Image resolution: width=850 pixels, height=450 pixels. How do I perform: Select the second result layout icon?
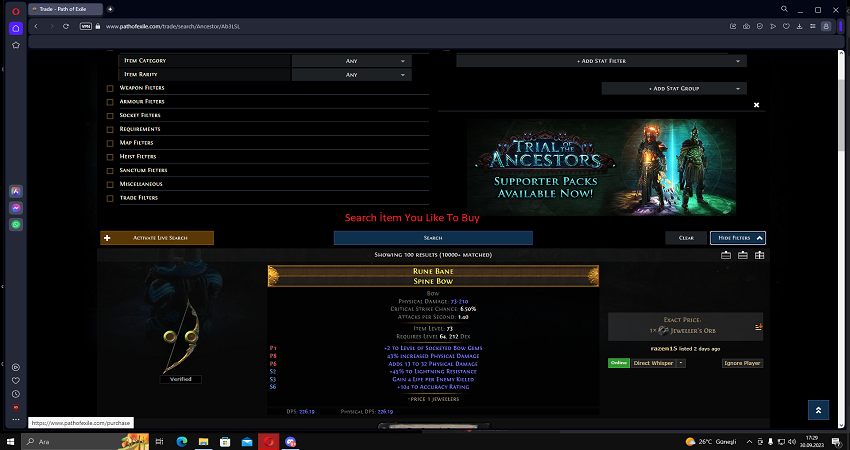point(743,255)
